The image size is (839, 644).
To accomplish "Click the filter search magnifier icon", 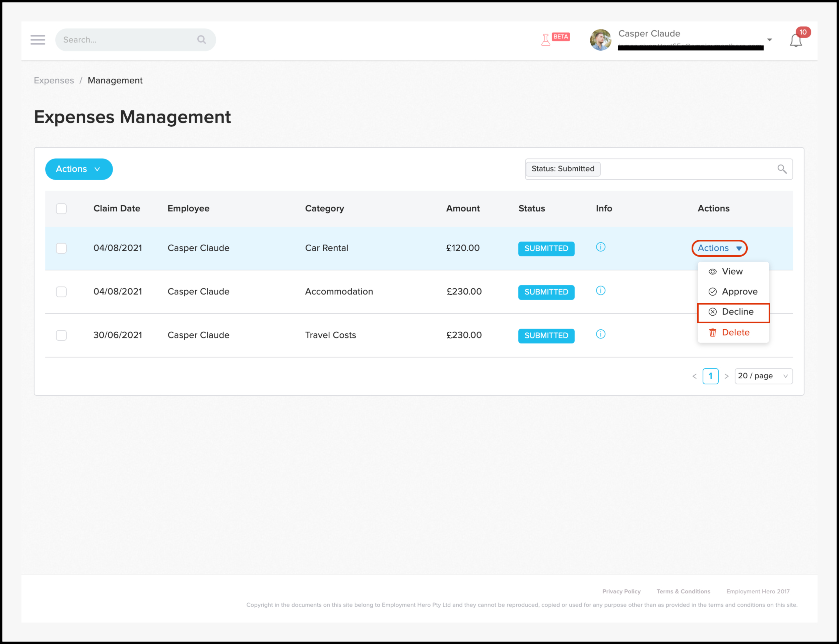I will (782, 169).
